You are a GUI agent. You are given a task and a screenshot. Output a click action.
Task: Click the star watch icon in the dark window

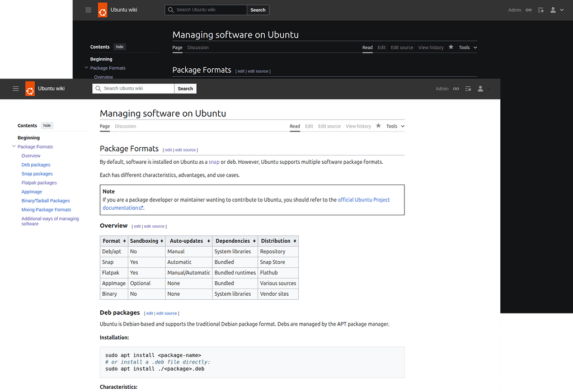coord(451,48)
